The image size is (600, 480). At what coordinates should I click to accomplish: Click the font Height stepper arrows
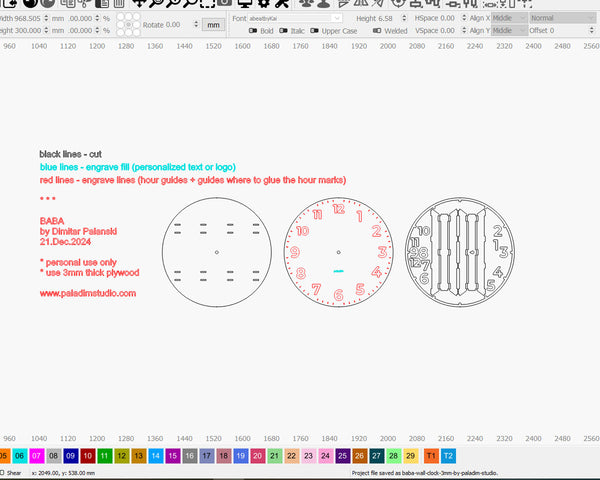(404, 18)
